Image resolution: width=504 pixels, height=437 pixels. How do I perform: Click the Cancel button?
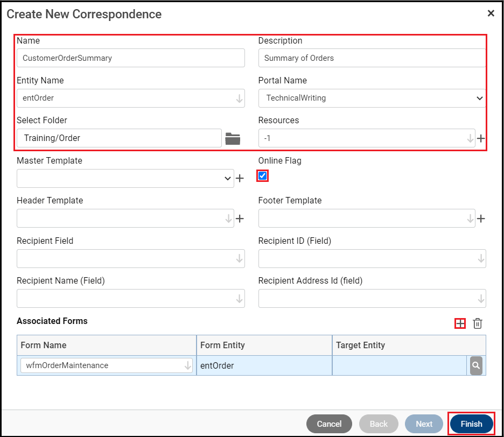point(329,424)
